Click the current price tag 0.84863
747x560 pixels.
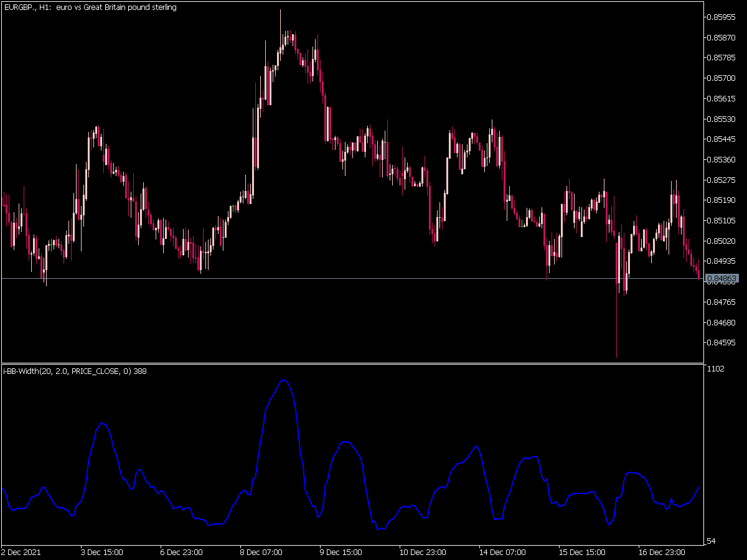point(723,279)
